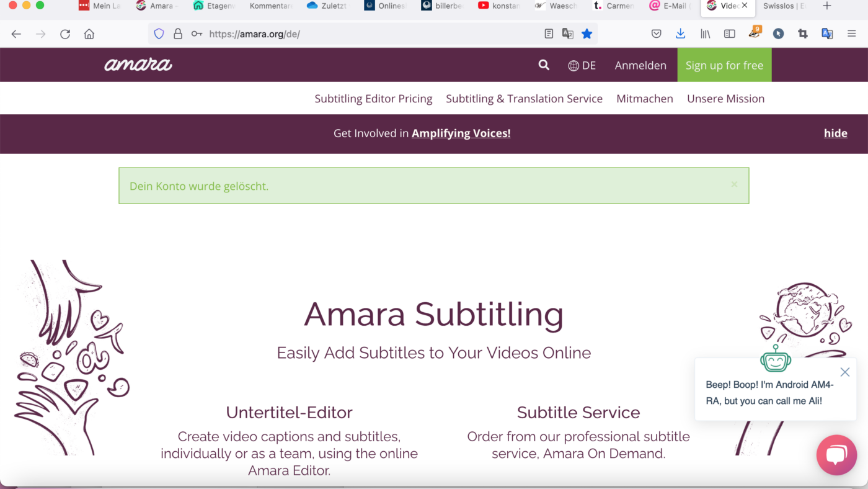Open Unsere Mission page
This screenshot has width=868, height=489.
725,99
